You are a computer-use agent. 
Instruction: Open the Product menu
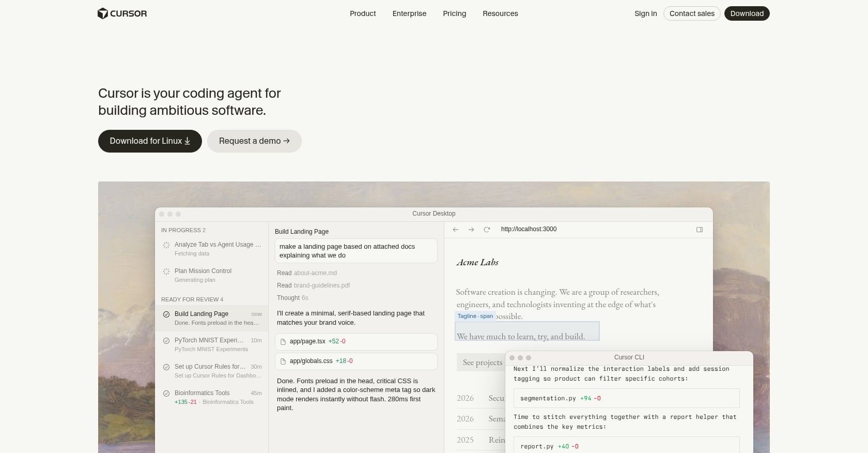[363, 13]
